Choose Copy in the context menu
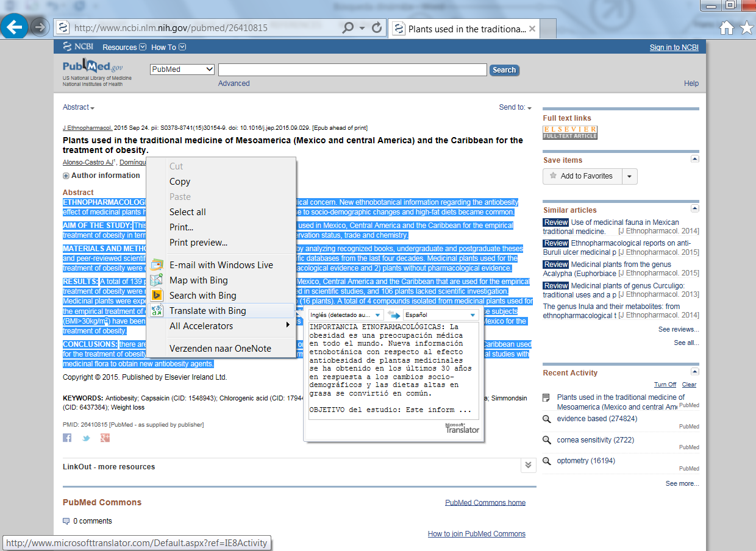This screenshot has width=756, height=551. (x=180, y=182)
